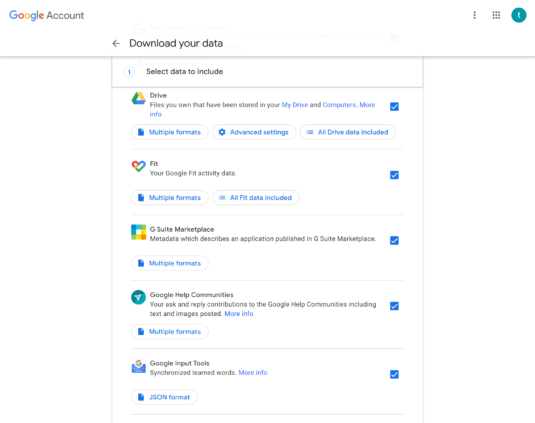Open Multiple formats for G Suite Marketplace
Viewport: 535px width, 423px height.
tap(170, 263)
